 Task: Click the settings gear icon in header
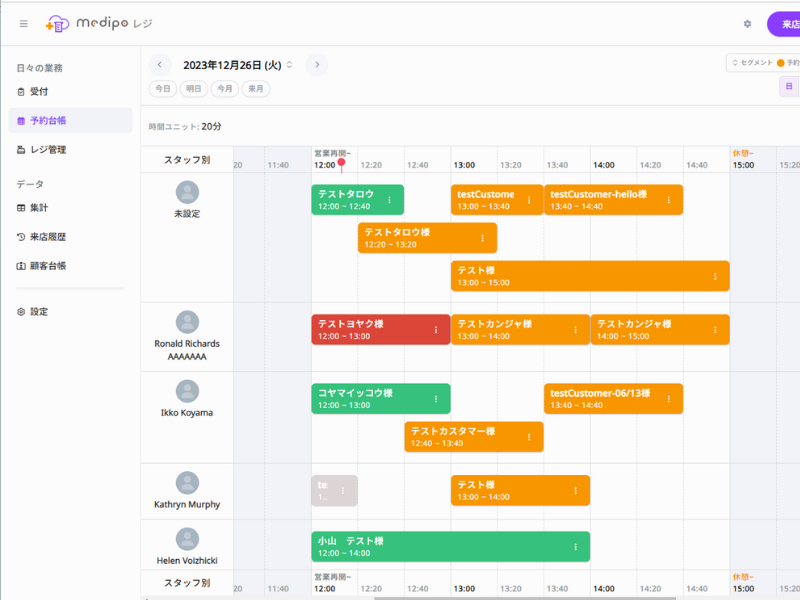[747, 23]
